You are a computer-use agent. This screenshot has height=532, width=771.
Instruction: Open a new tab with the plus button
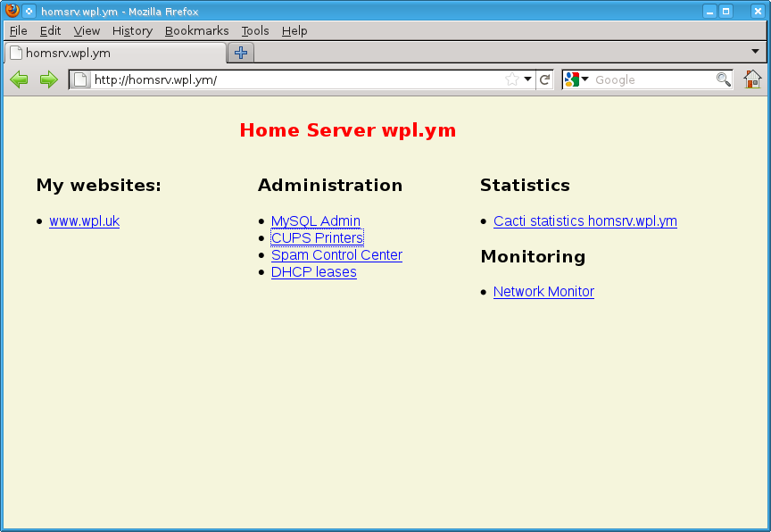(x=241, y=53)
